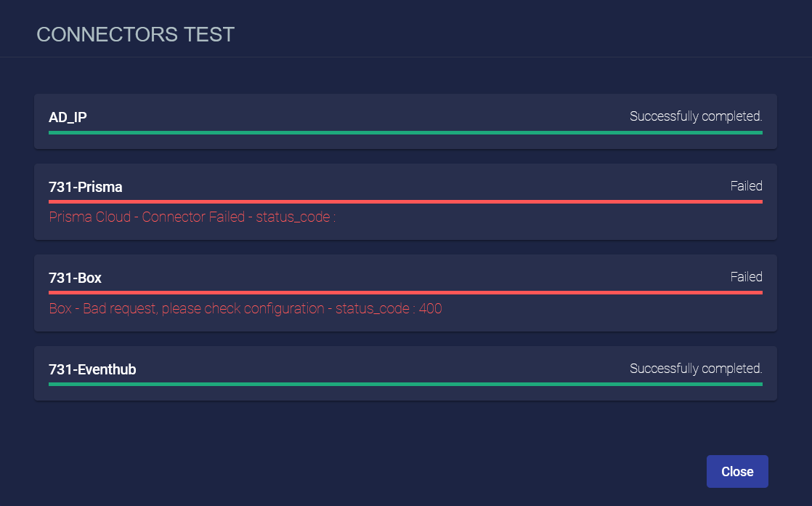The height and width of the screenshot is (506, 812).
Task: Click the red progress bar under 731-Box
Action: 405,292
